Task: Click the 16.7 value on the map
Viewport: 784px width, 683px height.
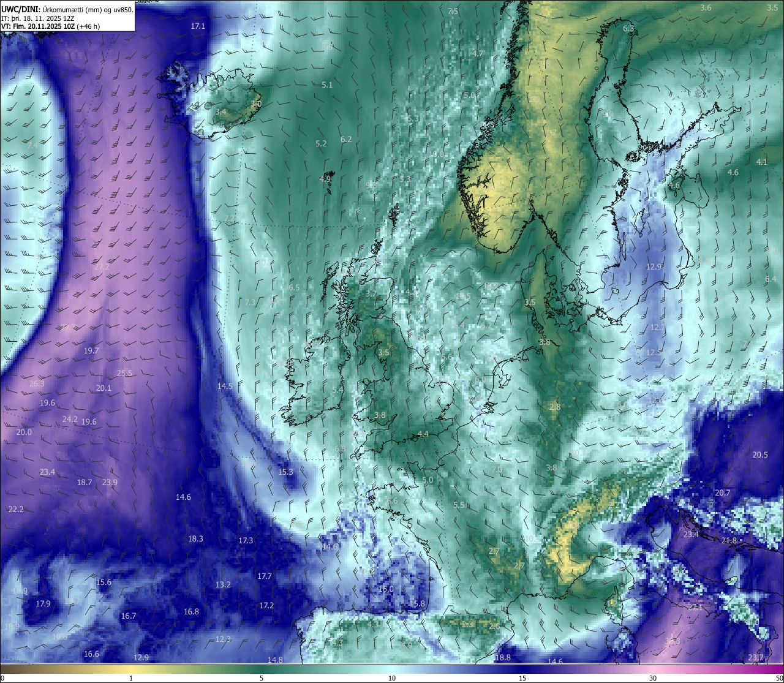Action: (129, 616)
